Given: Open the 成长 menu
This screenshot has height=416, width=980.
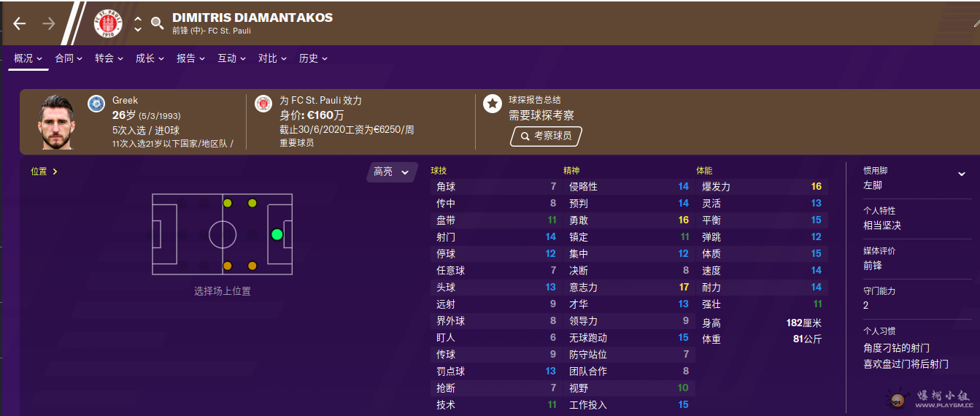Looking at the screenshot, I should [150, 58].
